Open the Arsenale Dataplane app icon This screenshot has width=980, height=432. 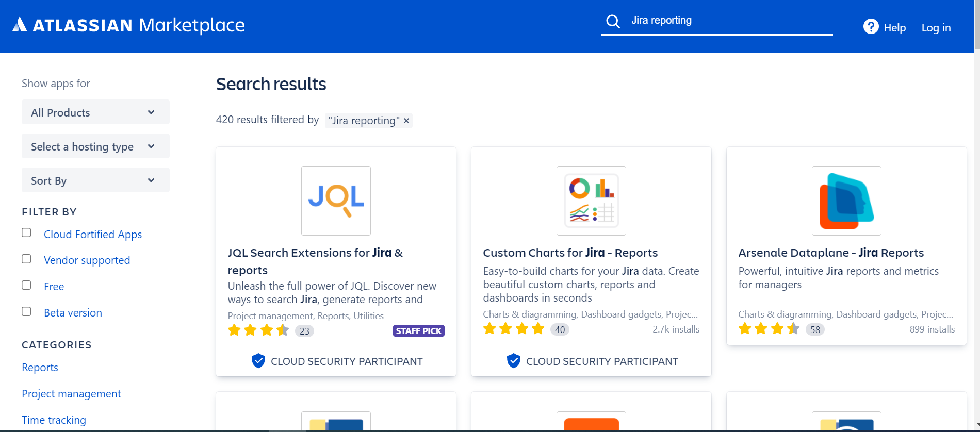846,201
